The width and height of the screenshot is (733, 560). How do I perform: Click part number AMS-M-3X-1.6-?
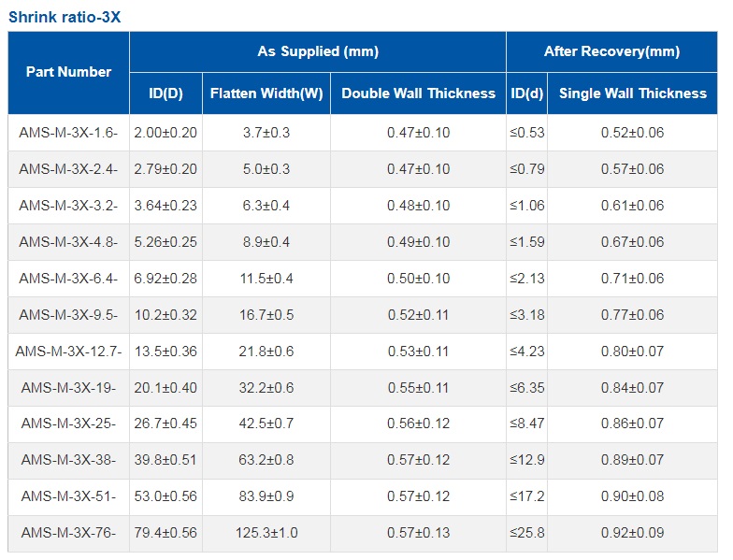pyautogui.click(x=69, y=133)
